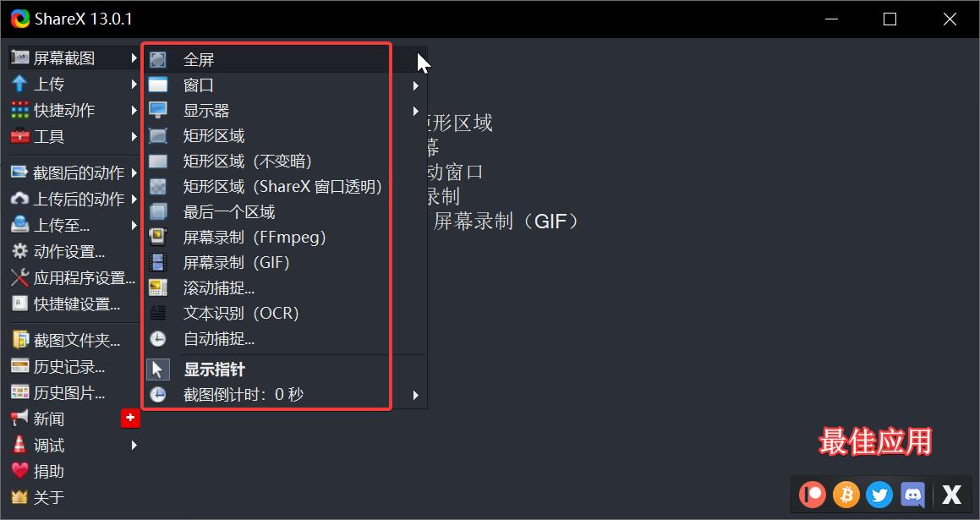Click the Twitter icon at bottom right
Viewport: 980px width, 520px height.
click(879, 495)
